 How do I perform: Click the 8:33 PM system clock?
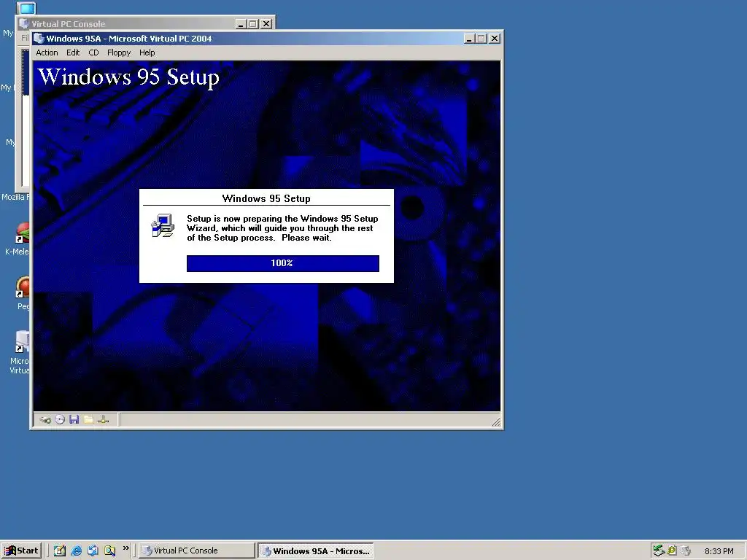[719, 551]
